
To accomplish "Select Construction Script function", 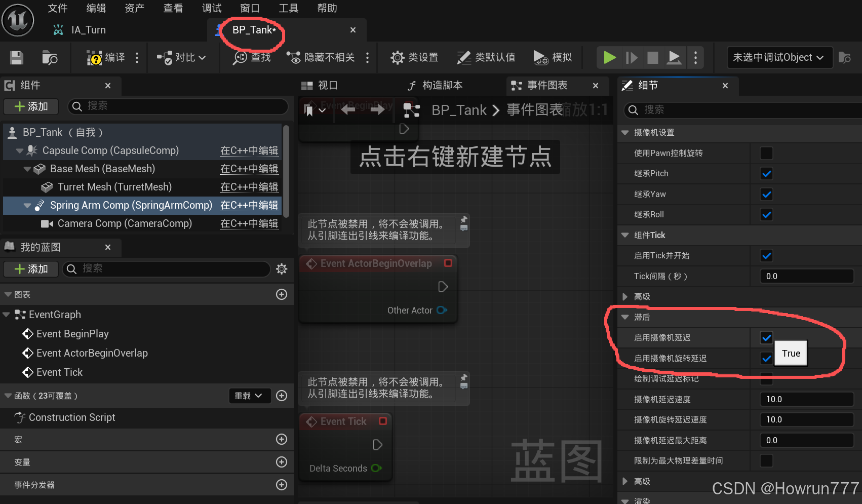I will [x=72, y=417].
